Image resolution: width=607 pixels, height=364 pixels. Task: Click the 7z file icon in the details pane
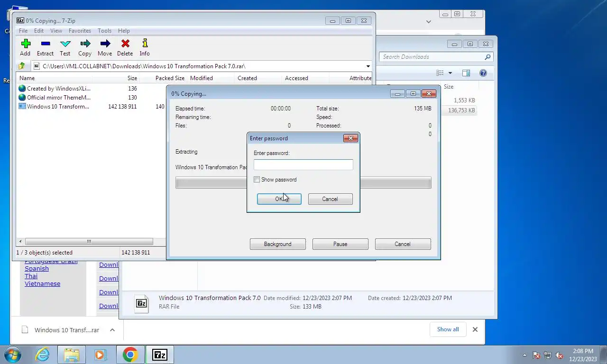141,303
